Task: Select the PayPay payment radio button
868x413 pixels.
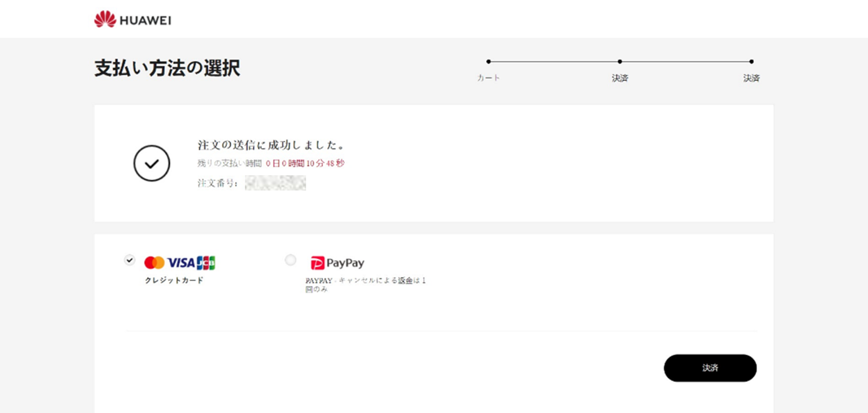Action: [290, 260]
